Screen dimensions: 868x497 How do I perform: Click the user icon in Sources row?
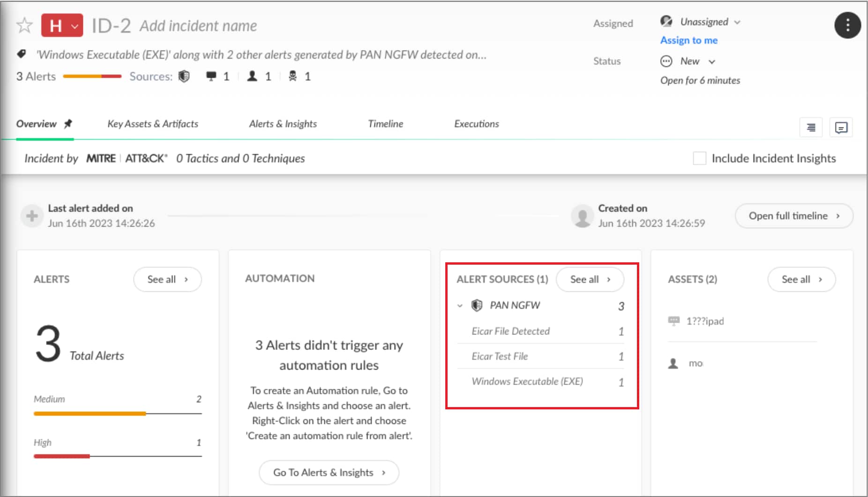252,76
